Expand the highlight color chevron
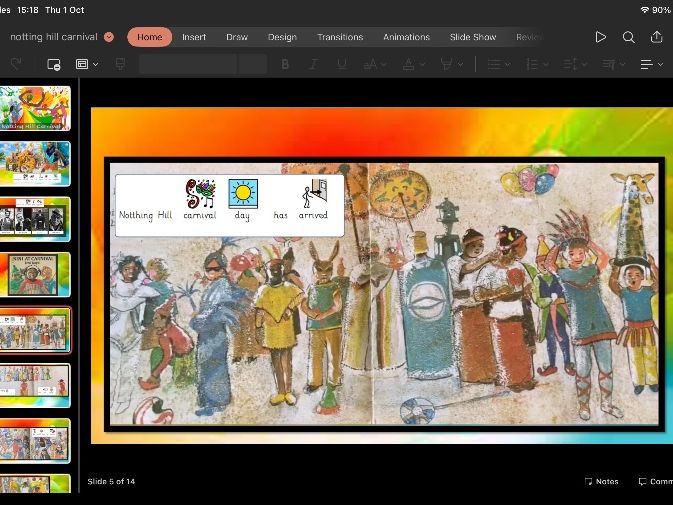This screenshot has height=505, width=673. pos(460,65)
